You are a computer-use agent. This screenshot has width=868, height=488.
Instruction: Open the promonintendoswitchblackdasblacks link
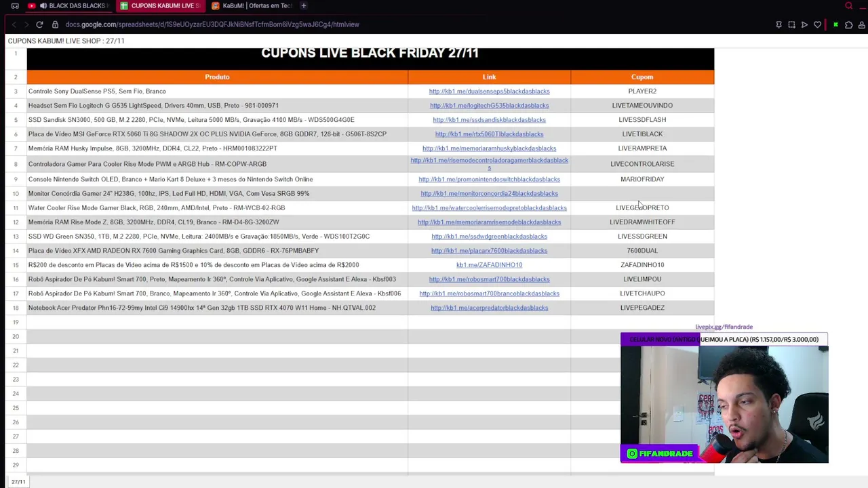(x=489, y=180)
